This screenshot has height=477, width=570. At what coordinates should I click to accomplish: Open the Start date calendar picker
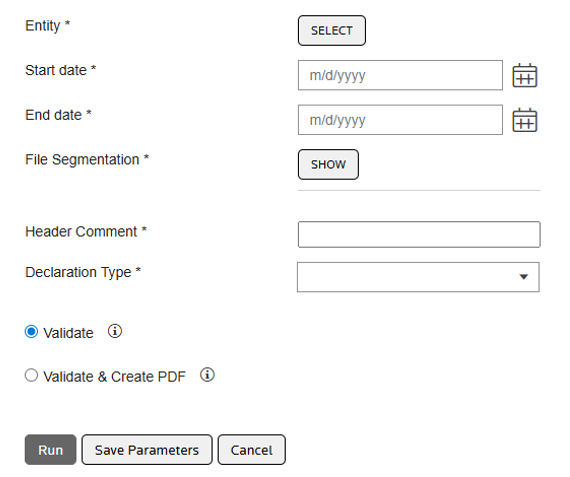525,75
